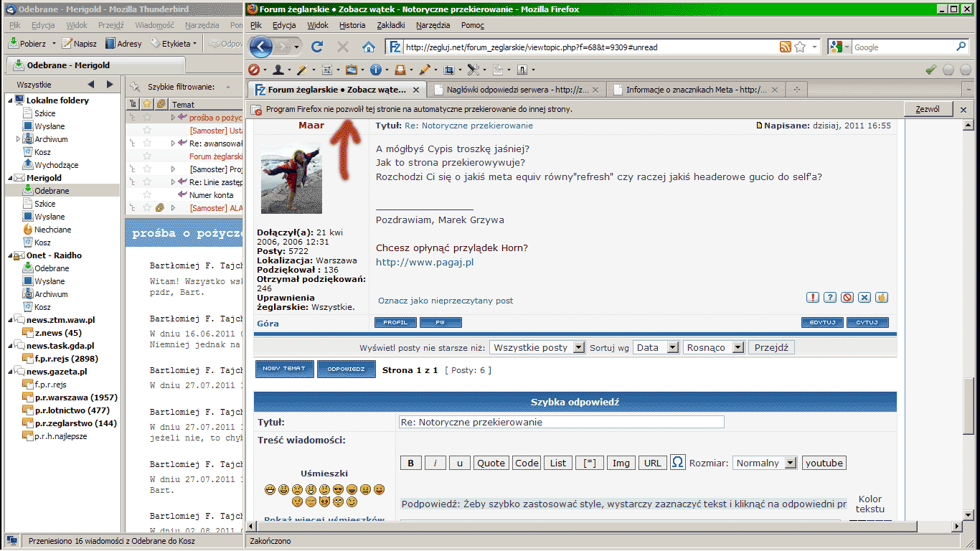Collapse the 'news.gazeta.pl' account node
Screen dimensions: 980x551
coord(11,372)
